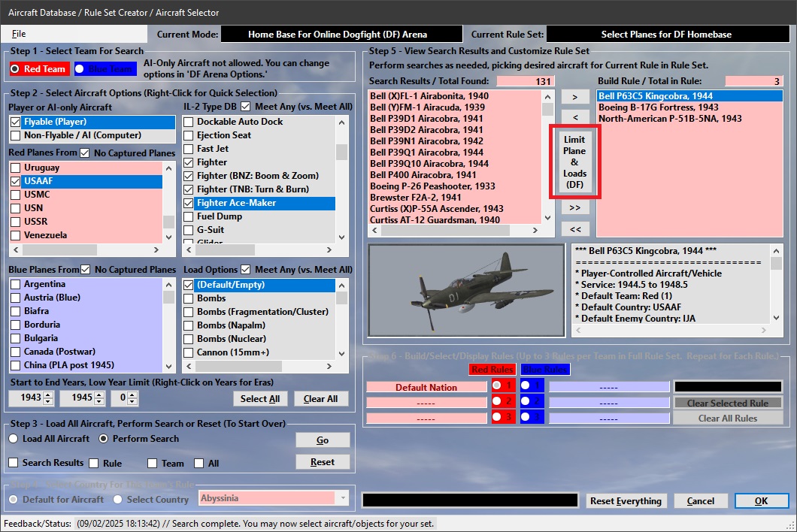797x532 pixels.
Task: Add all aircraft with >> button
Action: [575, 208]
